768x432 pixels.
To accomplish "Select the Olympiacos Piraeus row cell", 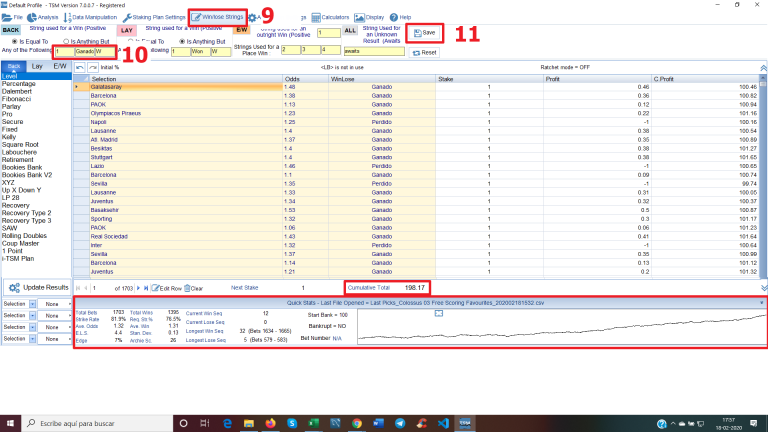I will [186, 113].
